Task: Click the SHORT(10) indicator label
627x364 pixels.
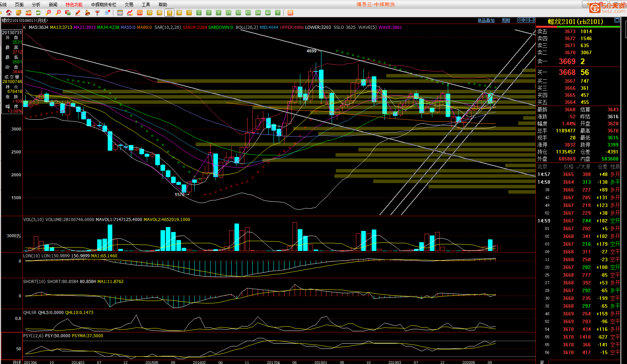Action: point(35,282)
